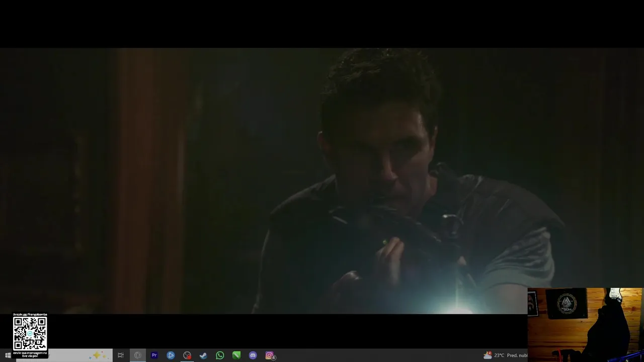This screenshot has height=362, width=644.
Task: Launch Adobe Premiere Pro from taskbar
Action: click(x=154, y=355)
